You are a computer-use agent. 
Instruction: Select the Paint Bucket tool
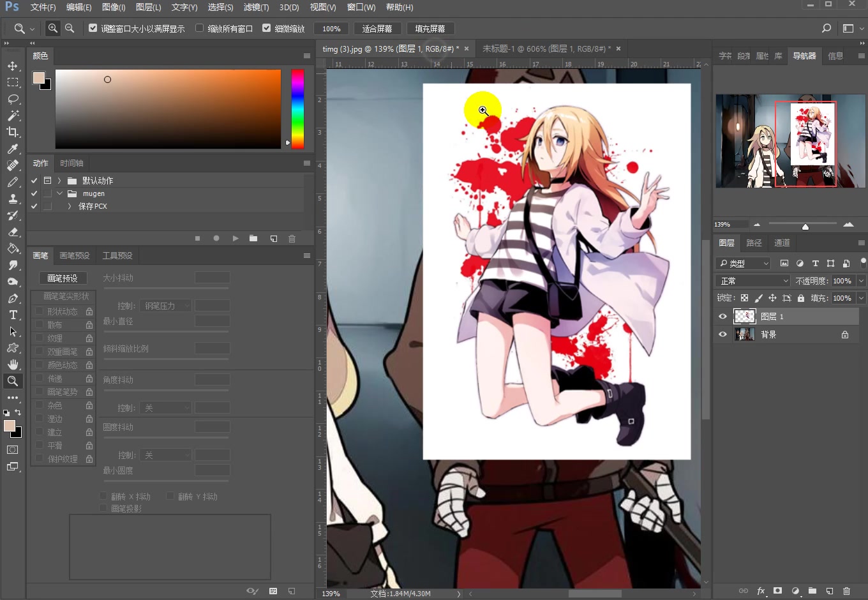13,248
